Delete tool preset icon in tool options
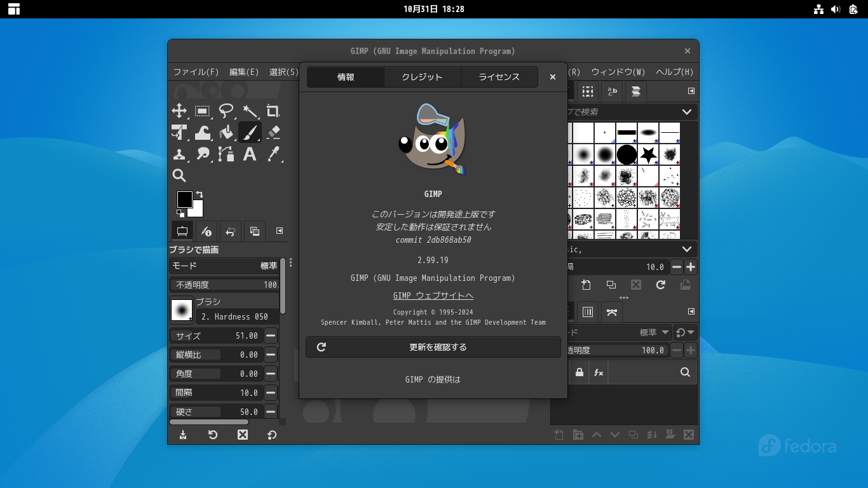 coord(243,435)
